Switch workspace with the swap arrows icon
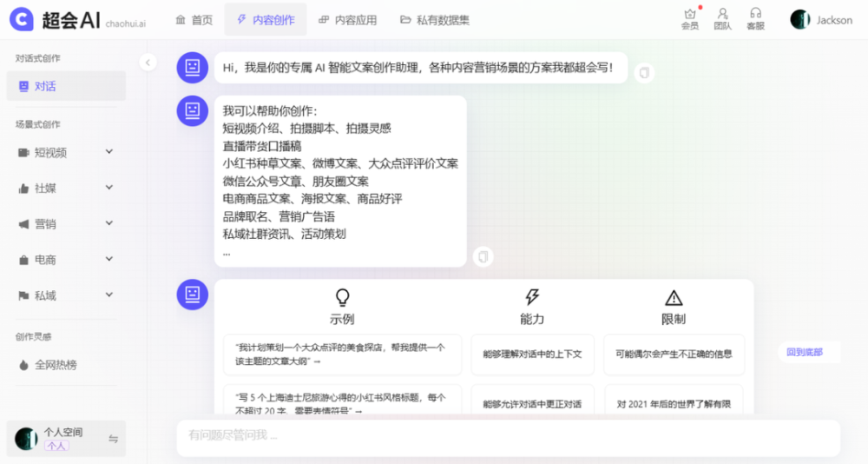868x464 pixels. [113, 439]
